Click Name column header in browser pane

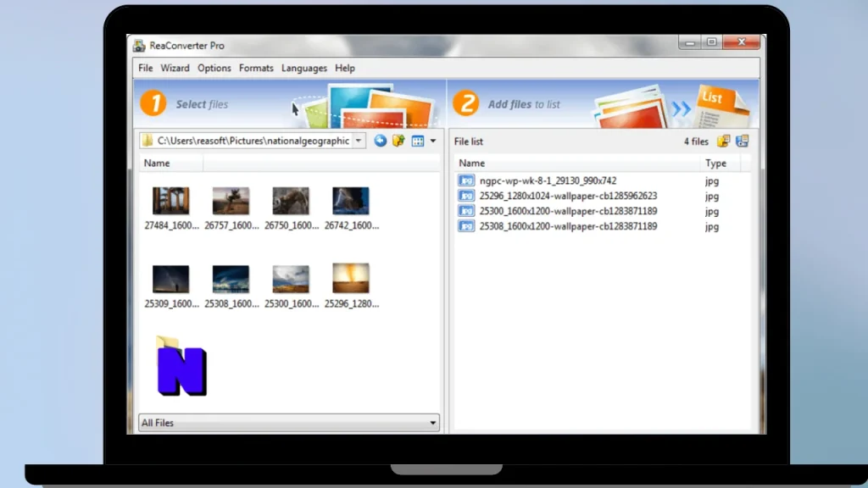pos(170,164)
